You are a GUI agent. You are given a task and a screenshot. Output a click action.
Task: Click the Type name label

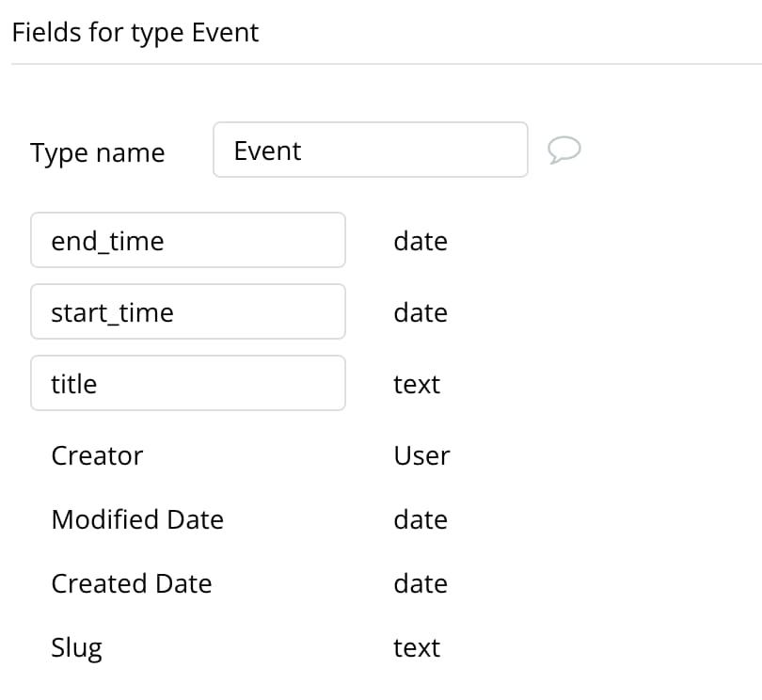(97, 153)
